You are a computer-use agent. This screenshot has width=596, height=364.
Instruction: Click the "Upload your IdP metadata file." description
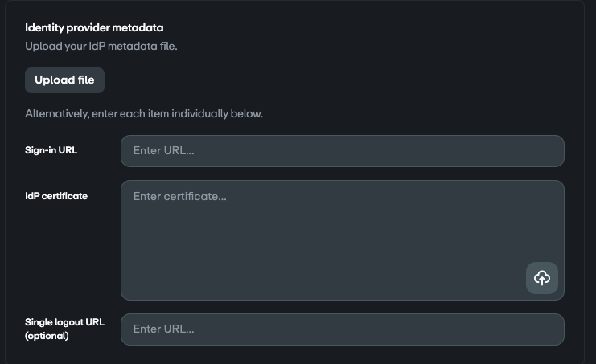[x=101, y=46]
